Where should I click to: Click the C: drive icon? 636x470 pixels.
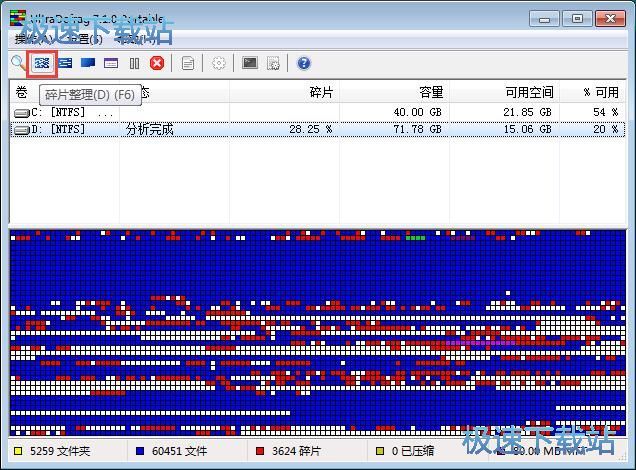(22, 113)
